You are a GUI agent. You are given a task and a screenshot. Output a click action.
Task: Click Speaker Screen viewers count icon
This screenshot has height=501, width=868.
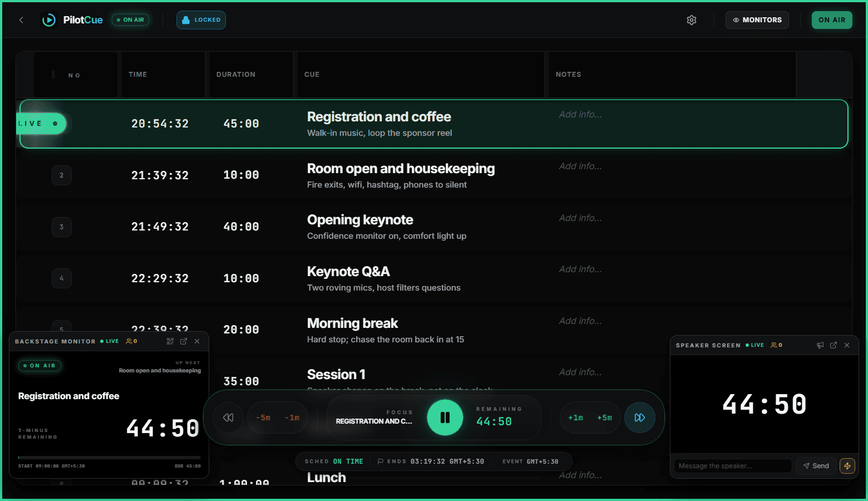tap(776, 345)
